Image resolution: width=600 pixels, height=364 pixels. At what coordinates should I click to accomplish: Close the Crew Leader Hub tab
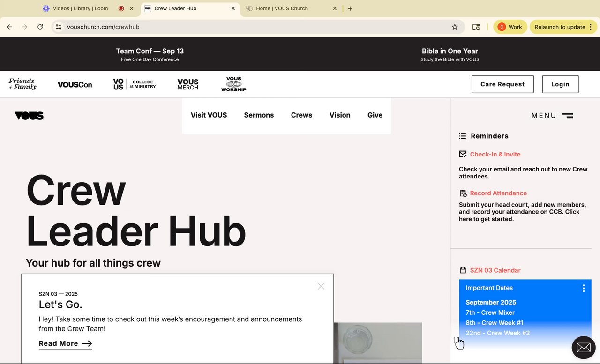click(233, 8)
